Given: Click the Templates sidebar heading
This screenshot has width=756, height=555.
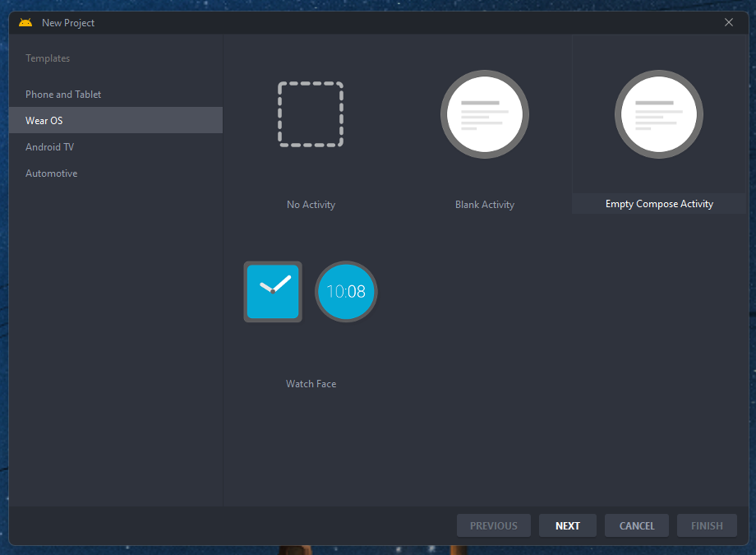Looking at the screenshot, I should pyautogui.click(x=48, y=58).
